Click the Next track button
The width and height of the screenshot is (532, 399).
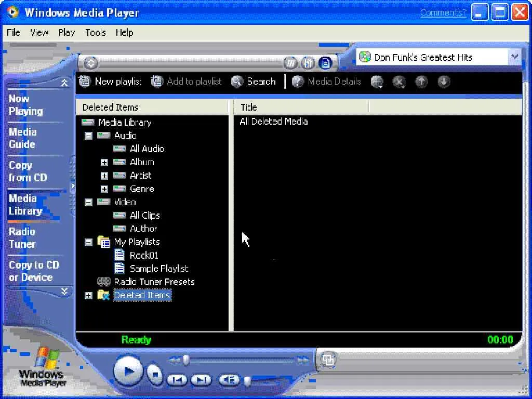tap(201, 380)
